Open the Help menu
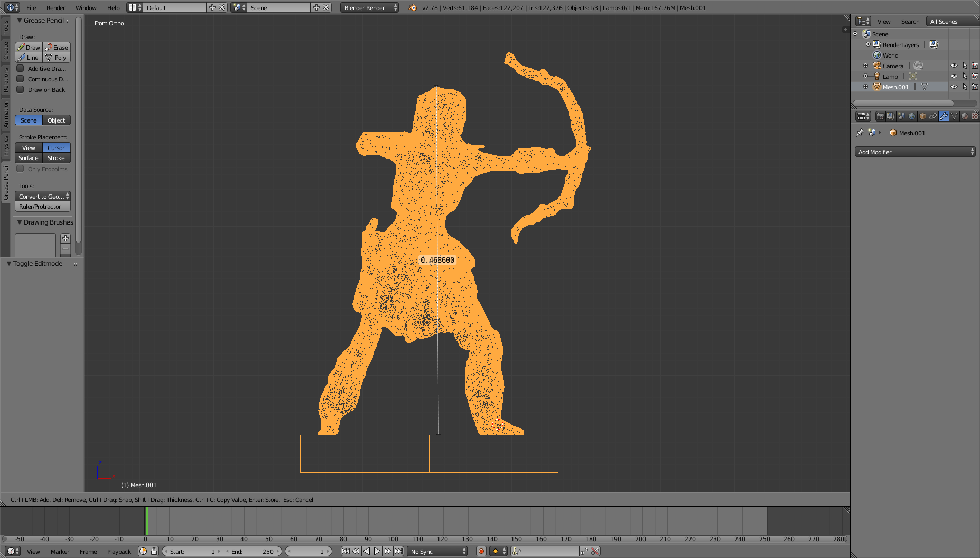980x558 pixels. (x=113, y=7)
